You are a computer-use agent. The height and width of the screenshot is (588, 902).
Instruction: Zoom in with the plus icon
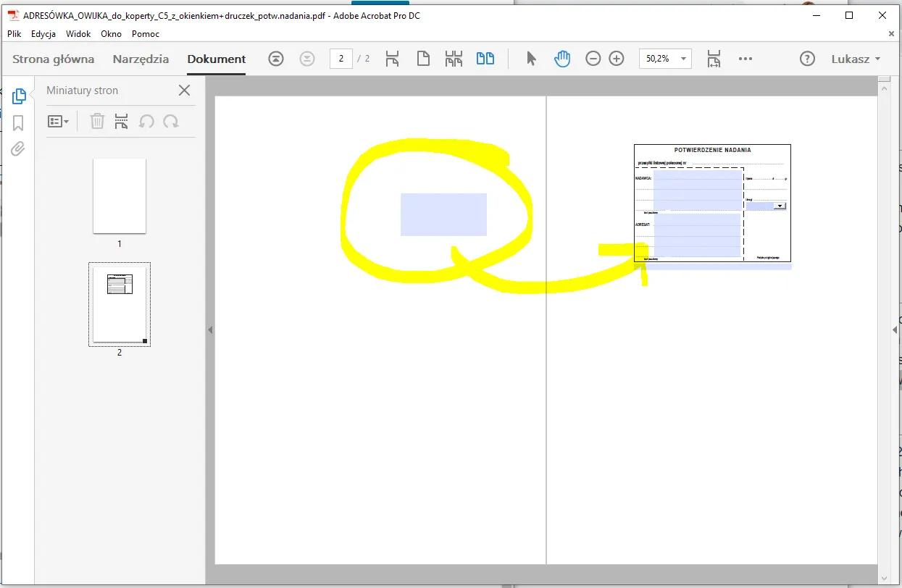617,59
